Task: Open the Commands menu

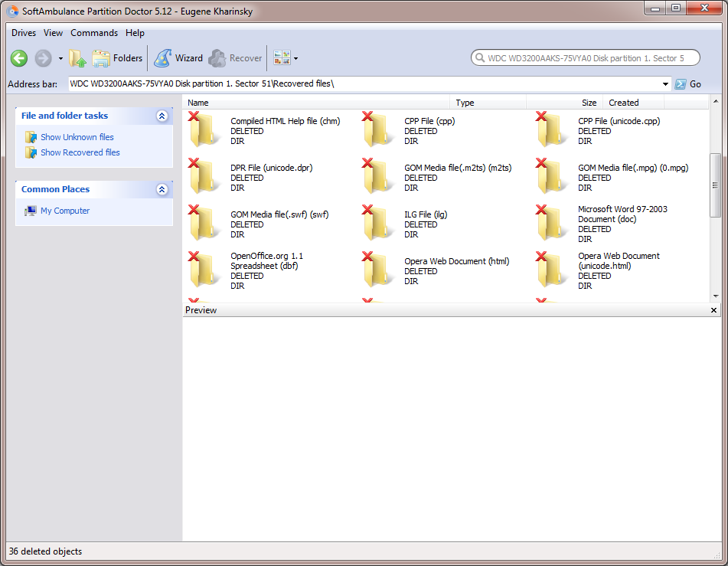Action: pyautogui.click(x=94, y=33)
